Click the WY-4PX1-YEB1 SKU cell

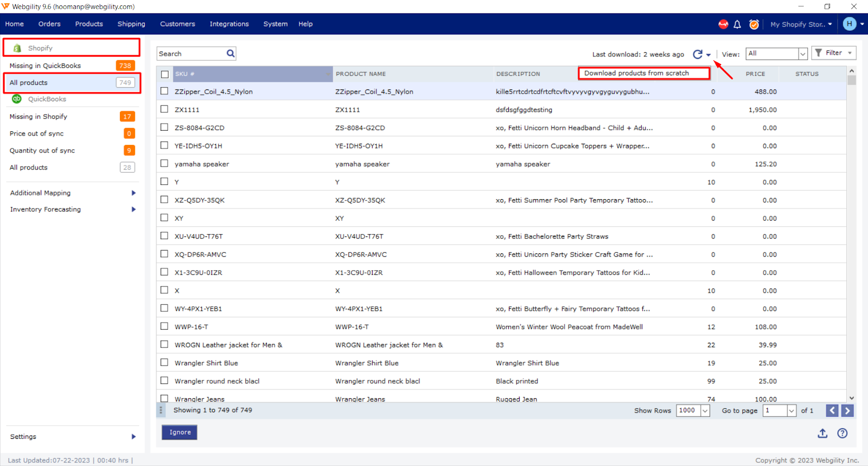pyautogui.click(x=198, y=309)
